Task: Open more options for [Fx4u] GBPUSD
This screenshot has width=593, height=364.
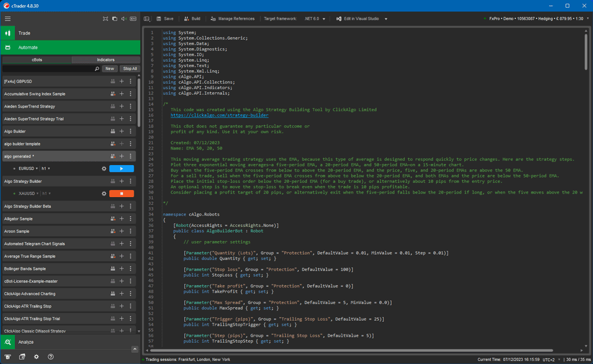Action: [x=131, y=81]
